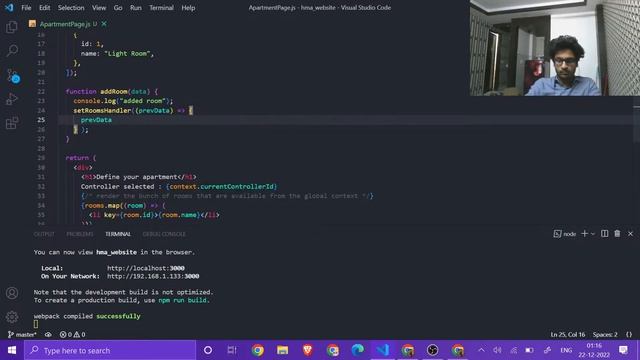
Task: Open the Accounts menu icon
Action: pyautogui.click(x=12, y=293)
